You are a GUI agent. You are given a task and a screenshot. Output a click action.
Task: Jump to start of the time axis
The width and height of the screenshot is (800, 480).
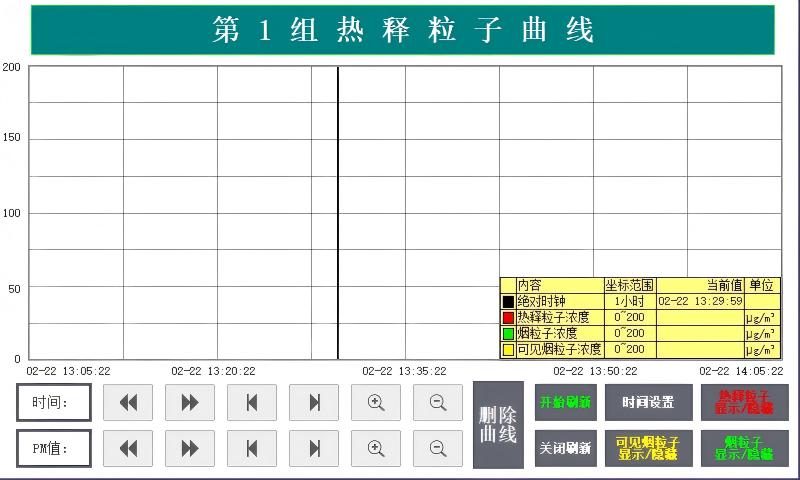[252, 402]
